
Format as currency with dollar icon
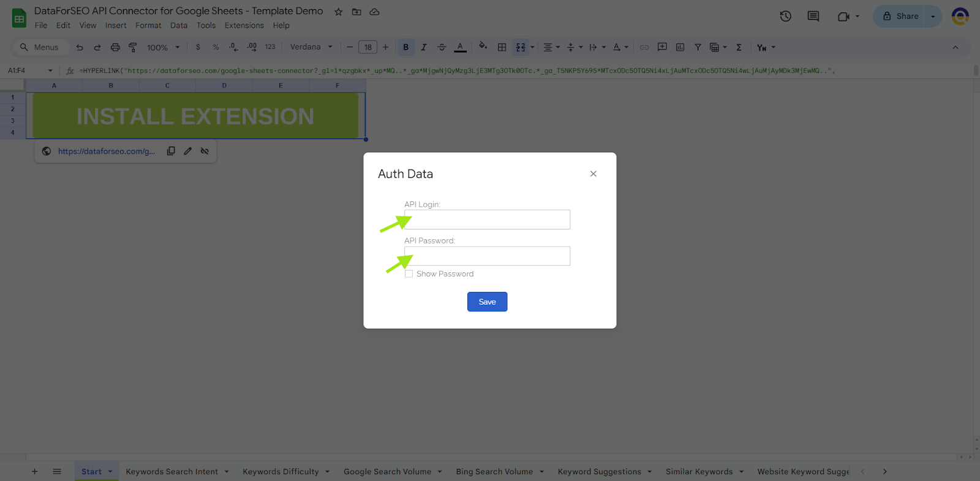coord(198,47)
